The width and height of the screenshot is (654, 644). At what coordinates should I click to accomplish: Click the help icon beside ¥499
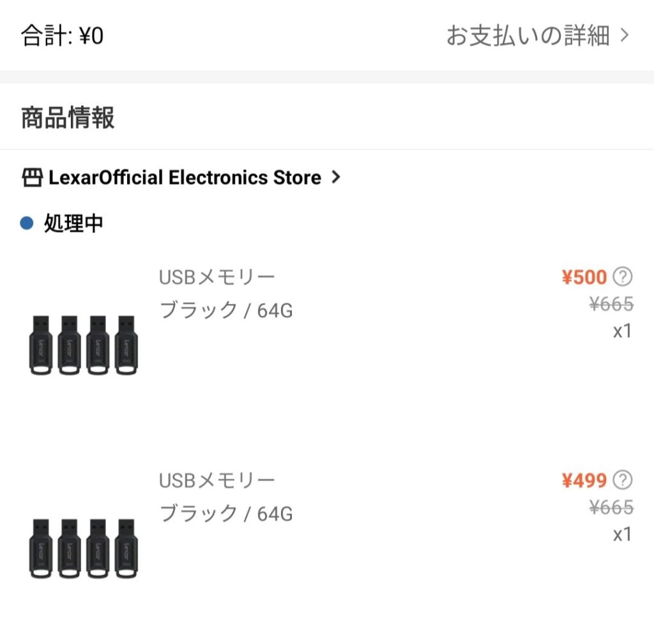pyautogui.click(x=623, y=480)
